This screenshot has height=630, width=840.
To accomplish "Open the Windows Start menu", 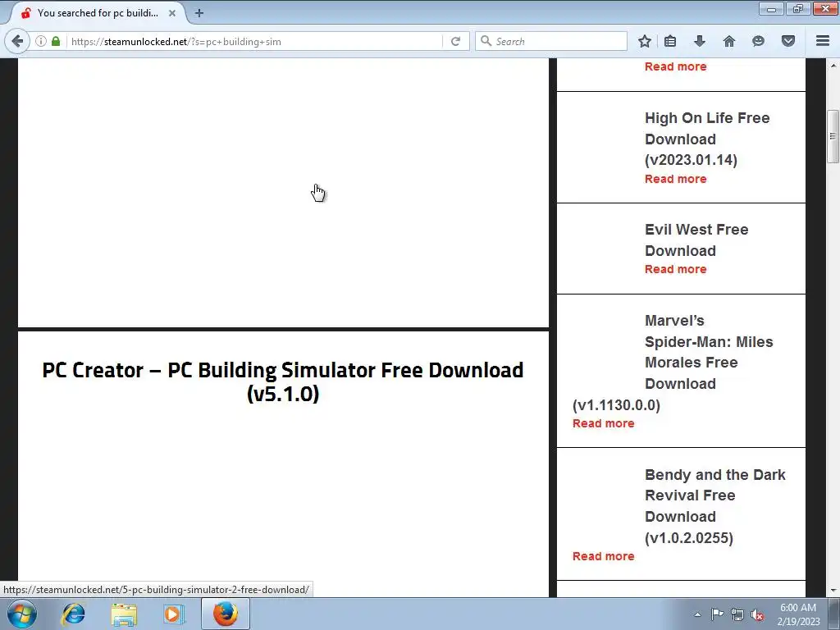I will pyautogui.click(x=22, y=614).
